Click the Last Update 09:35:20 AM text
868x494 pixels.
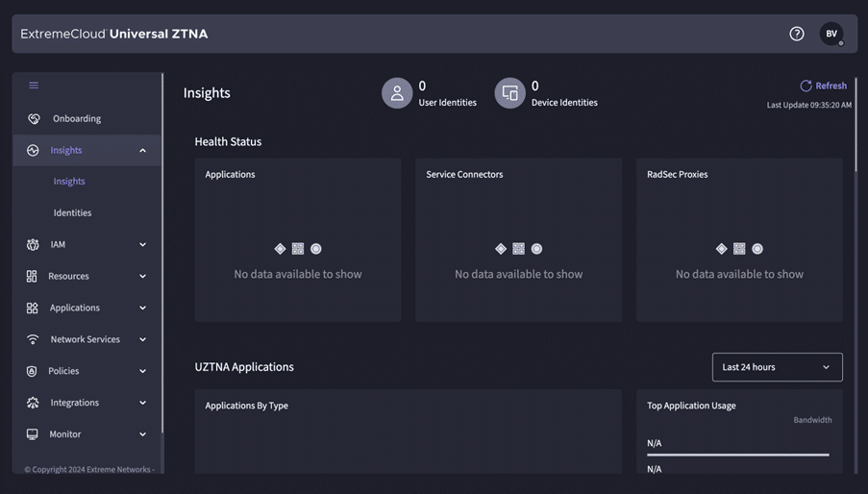point(808,105)
